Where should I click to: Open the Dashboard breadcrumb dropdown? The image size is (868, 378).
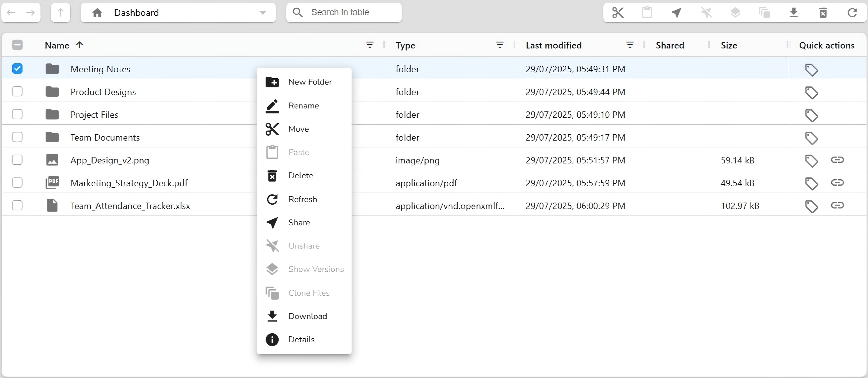[263, 13]
